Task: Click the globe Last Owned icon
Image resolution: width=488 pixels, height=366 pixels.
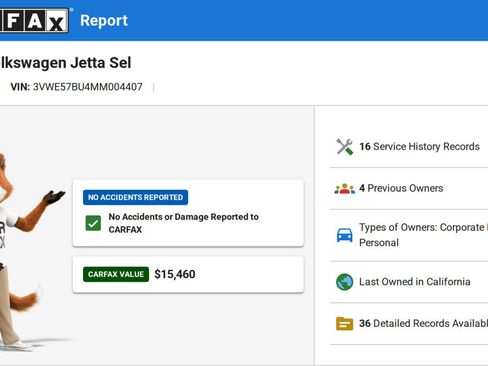Action: [x=344, y=282]
